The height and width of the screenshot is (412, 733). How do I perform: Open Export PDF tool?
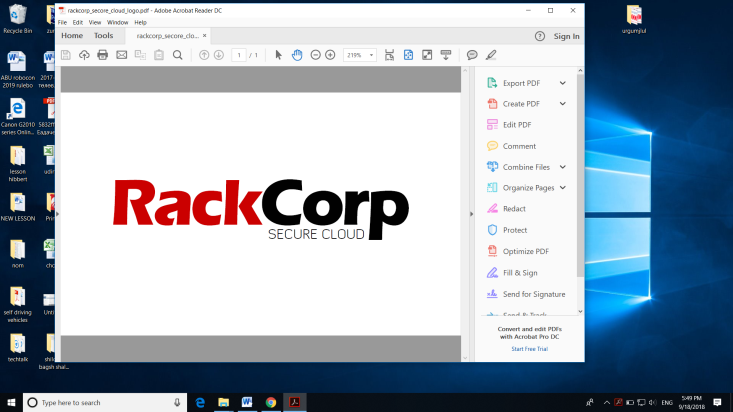point(521,83)
